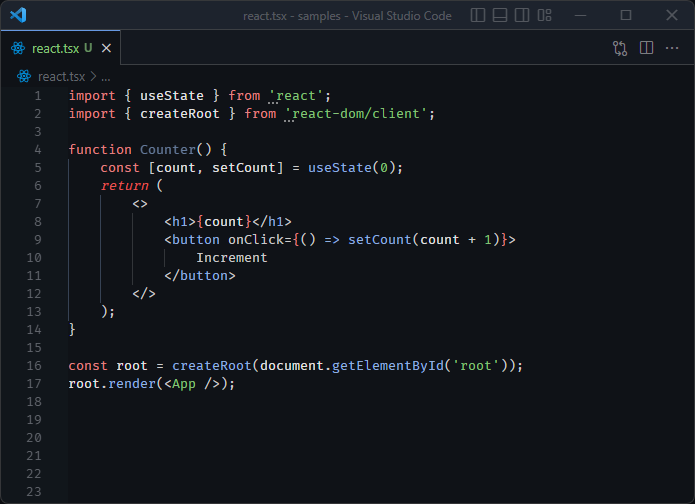The image size is (695, 504).
Task: Minimize the VS Code window
Action: [580, 16]
